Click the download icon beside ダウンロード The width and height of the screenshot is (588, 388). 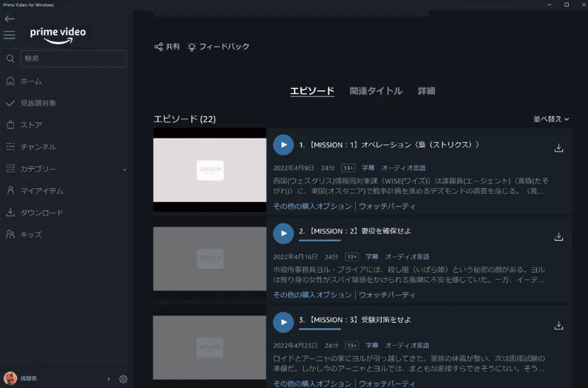click(10, 213)
